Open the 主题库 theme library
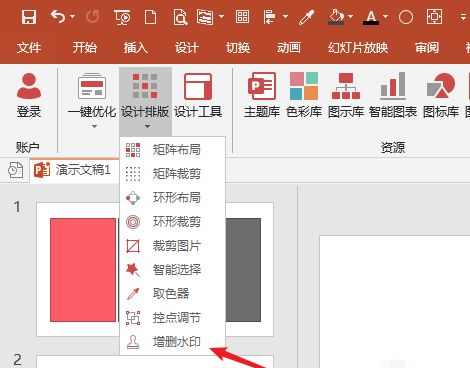The height and width of the screenshot is (368, 470). [x=262, y=95]
